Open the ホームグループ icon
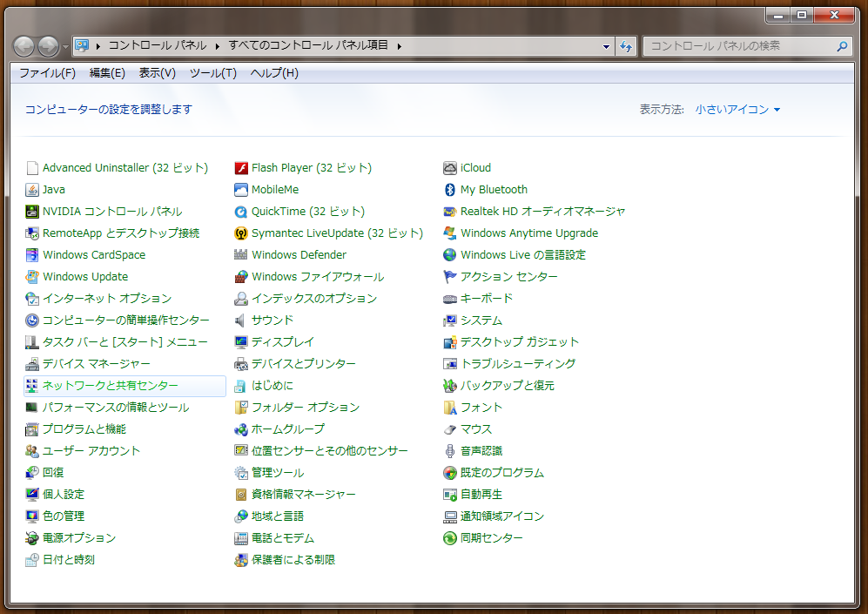Viewport: 868px width, 614px height. click(241, 429)
